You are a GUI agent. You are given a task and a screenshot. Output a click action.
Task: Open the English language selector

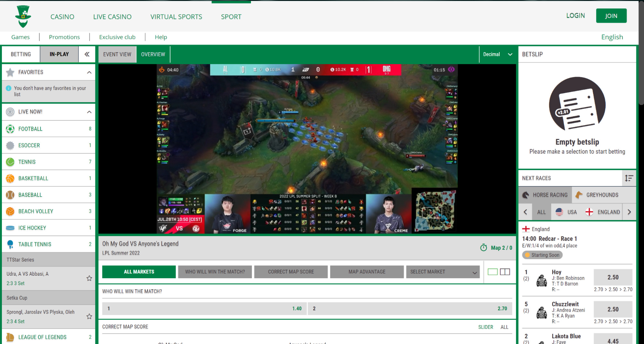click(612, 37)
